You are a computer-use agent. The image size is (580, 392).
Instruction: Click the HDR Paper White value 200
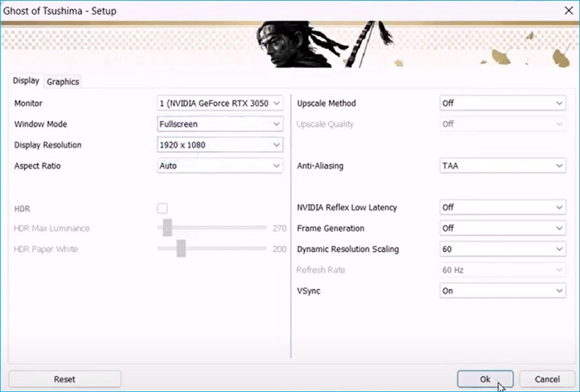279,249
